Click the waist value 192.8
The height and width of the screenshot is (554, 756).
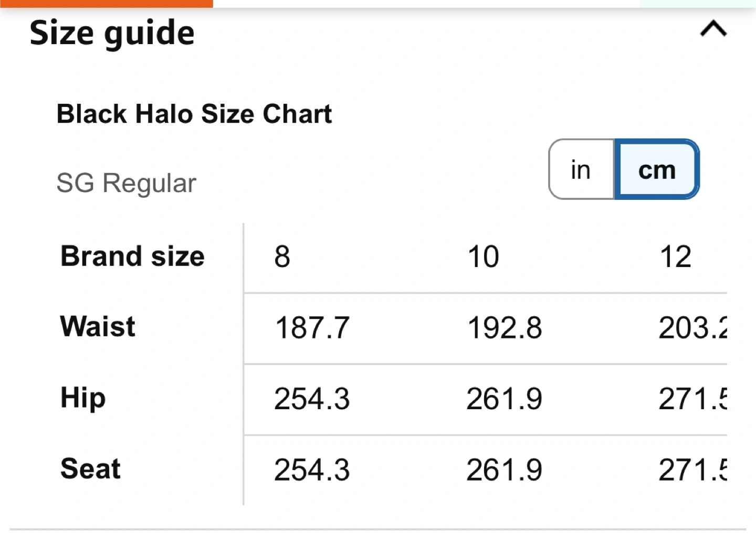click(x=505, y=328)
